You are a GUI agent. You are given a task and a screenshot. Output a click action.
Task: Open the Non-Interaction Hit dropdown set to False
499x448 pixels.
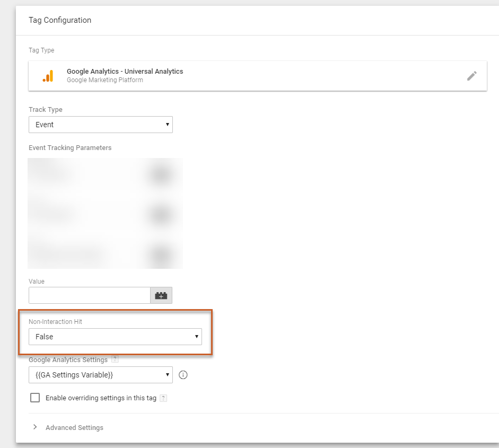115,337
